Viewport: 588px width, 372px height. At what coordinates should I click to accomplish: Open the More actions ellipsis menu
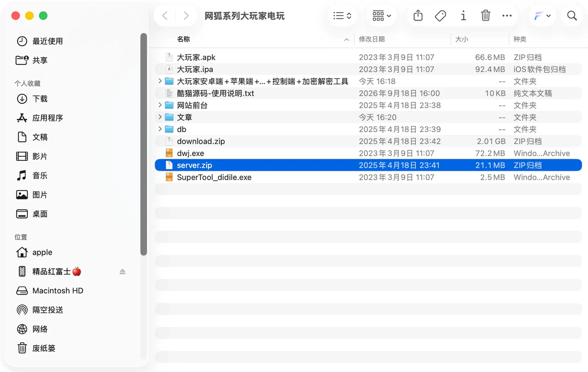click(x=507, y=16)
